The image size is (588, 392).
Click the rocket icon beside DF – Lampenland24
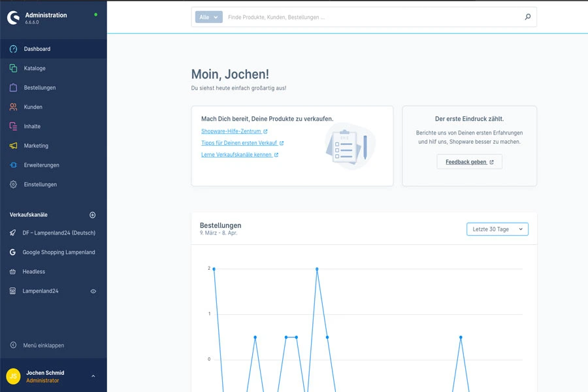(13, 233)
